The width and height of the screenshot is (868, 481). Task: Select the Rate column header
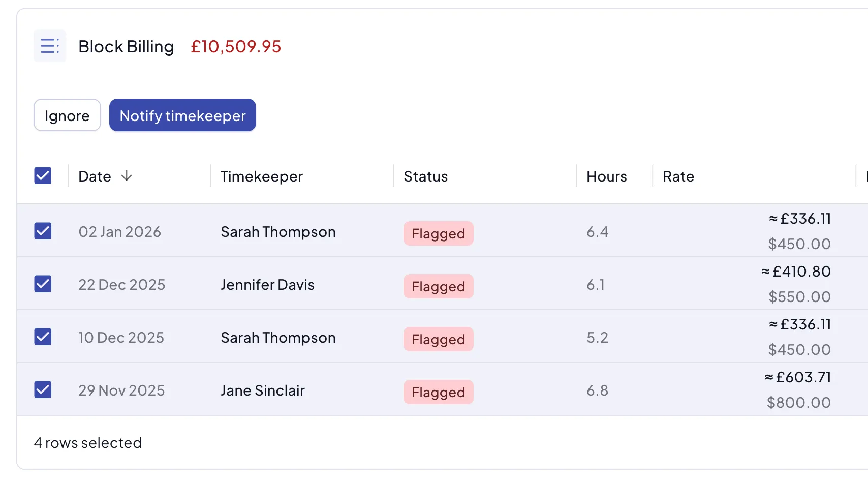click(678, 176)
